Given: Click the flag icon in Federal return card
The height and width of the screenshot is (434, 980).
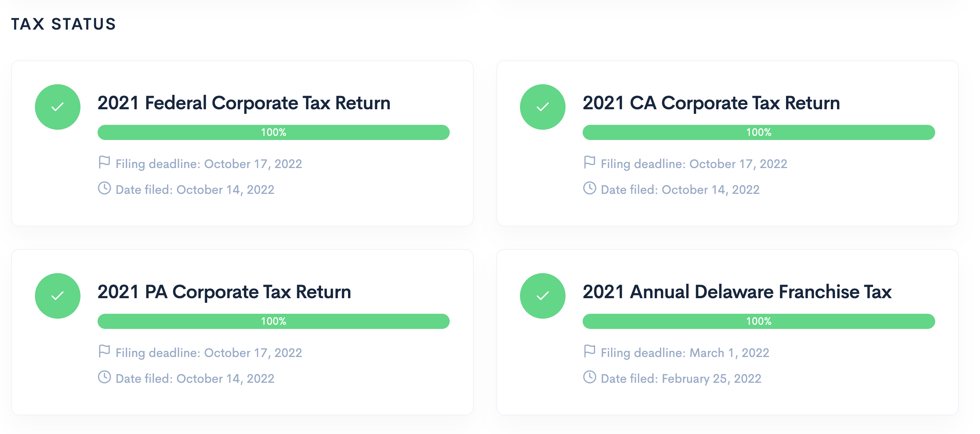Looking at the screenshot, I should [x=104, y=162].
